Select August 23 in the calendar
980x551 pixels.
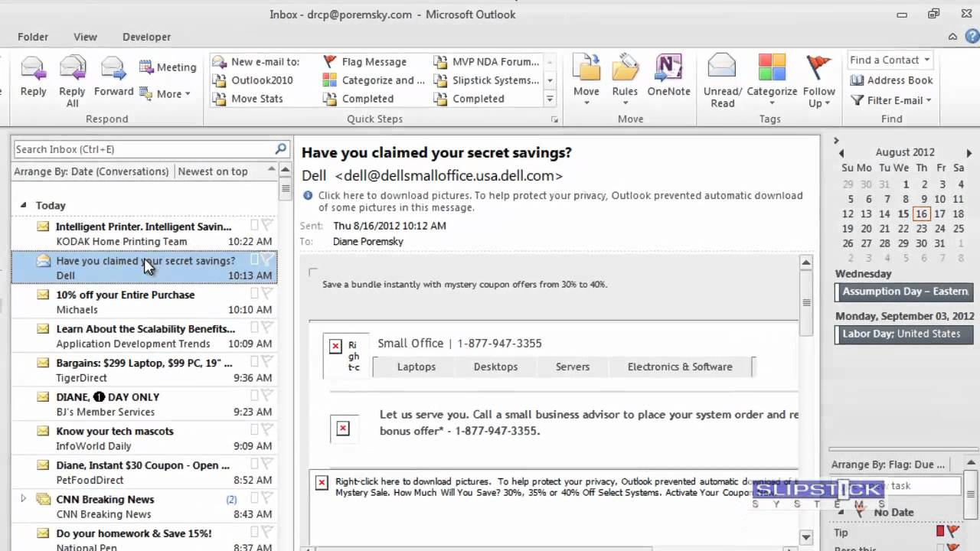pos(921,229)
